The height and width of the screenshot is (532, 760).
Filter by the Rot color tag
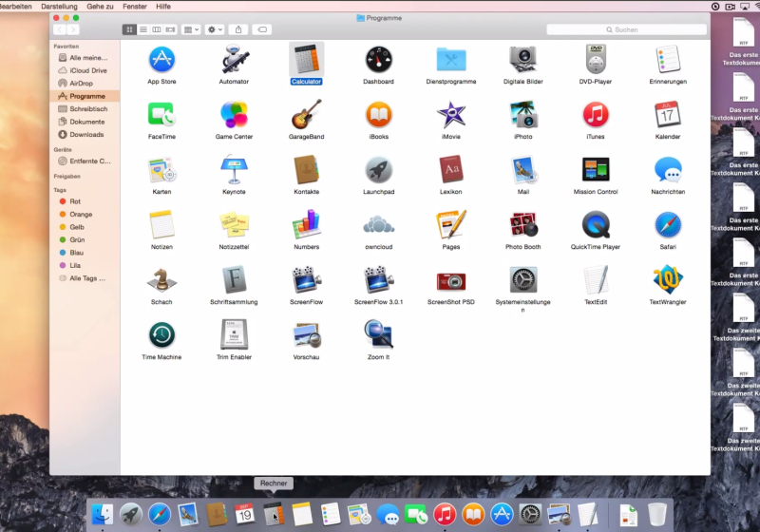click(75, 201)
